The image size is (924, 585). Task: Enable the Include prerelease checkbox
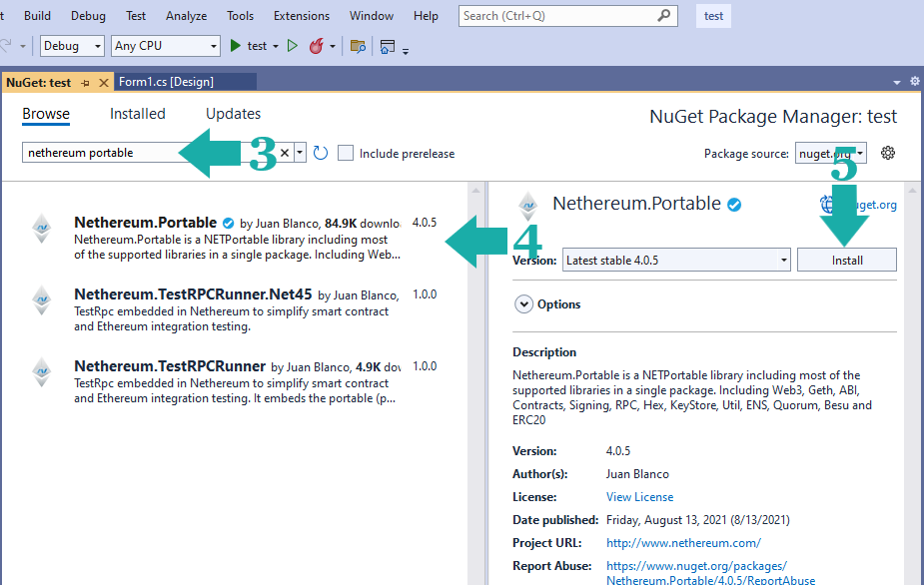click(x=346, y=153)
